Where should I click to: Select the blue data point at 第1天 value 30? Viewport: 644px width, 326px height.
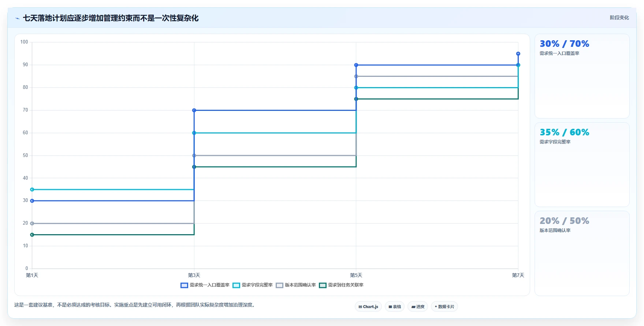pos(32,201)
